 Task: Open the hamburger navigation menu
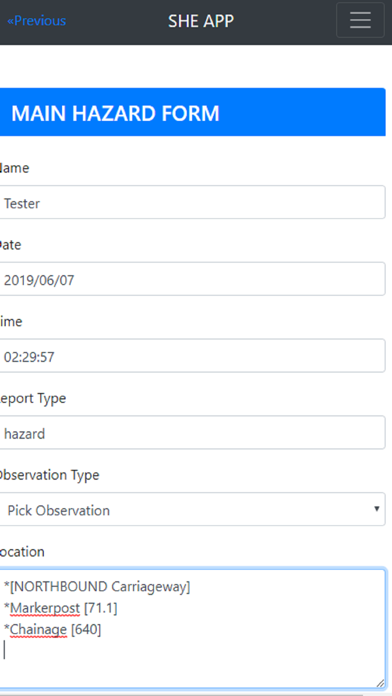(360, 20)
